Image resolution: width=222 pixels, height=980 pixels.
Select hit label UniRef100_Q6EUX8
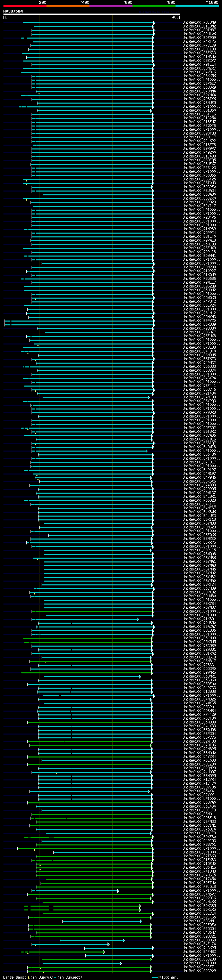pyautogui.click(x=199, y=336)
